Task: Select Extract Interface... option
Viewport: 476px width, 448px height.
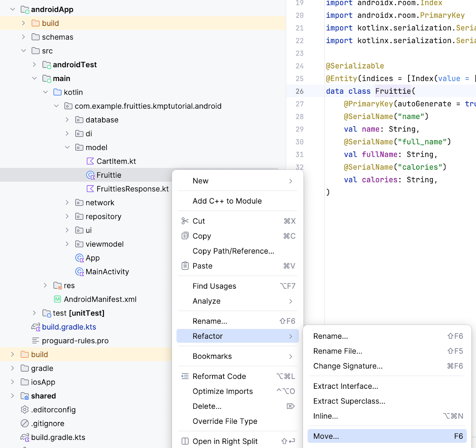Action: tap(345, 386)
